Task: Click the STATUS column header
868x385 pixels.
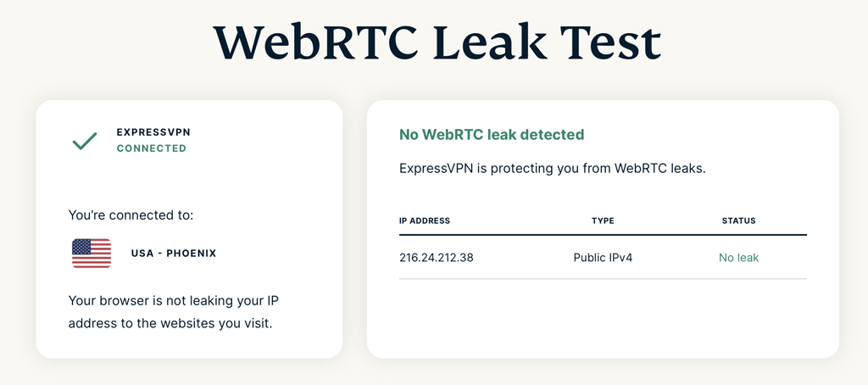Action: coord(738,220)
